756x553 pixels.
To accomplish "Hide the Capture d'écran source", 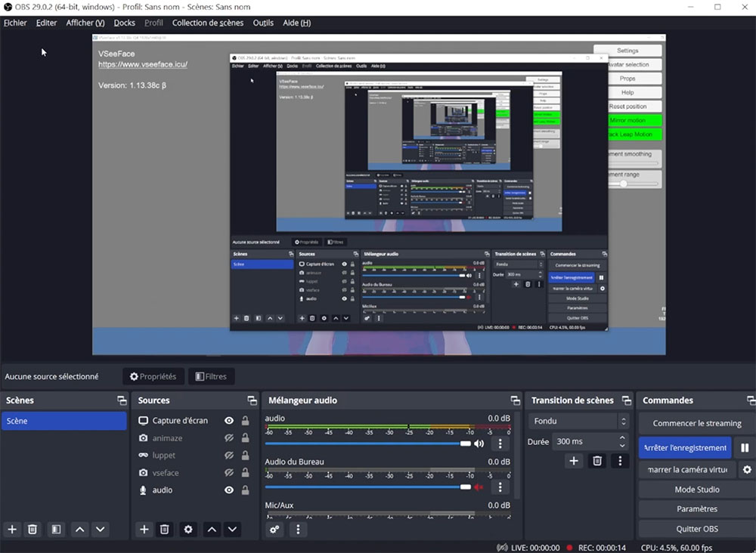I will pos(229,421).
